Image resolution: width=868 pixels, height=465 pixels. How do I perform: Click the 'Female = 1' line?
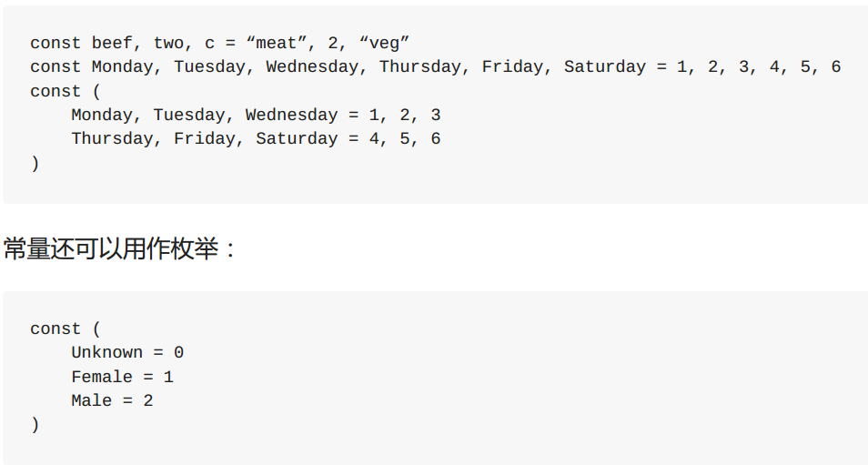point(122,377)
